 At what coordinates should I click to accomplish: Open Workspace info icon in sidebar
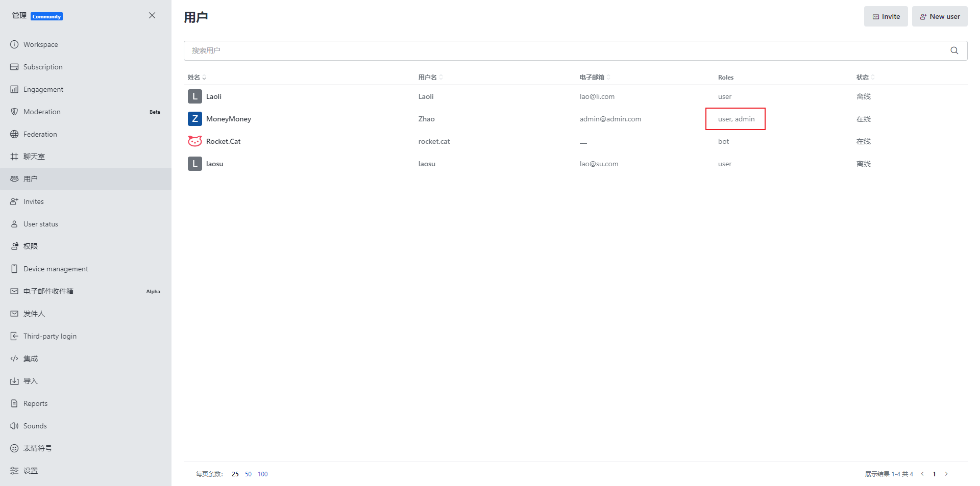[14, 44]
